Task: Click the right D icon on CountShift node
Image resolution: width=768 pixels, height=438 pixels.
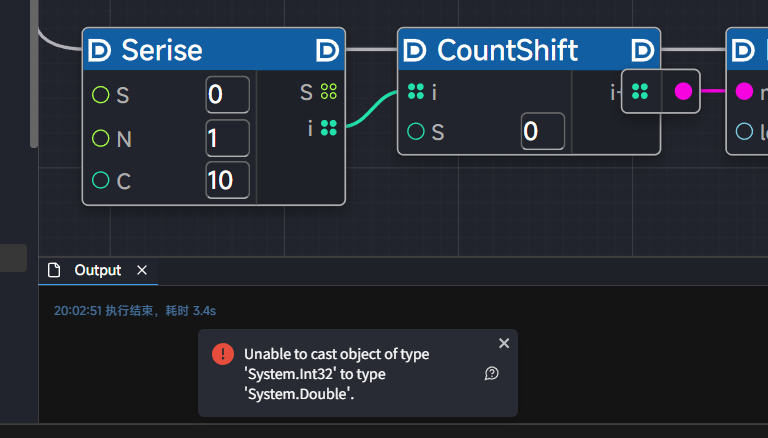Action: 643,50
